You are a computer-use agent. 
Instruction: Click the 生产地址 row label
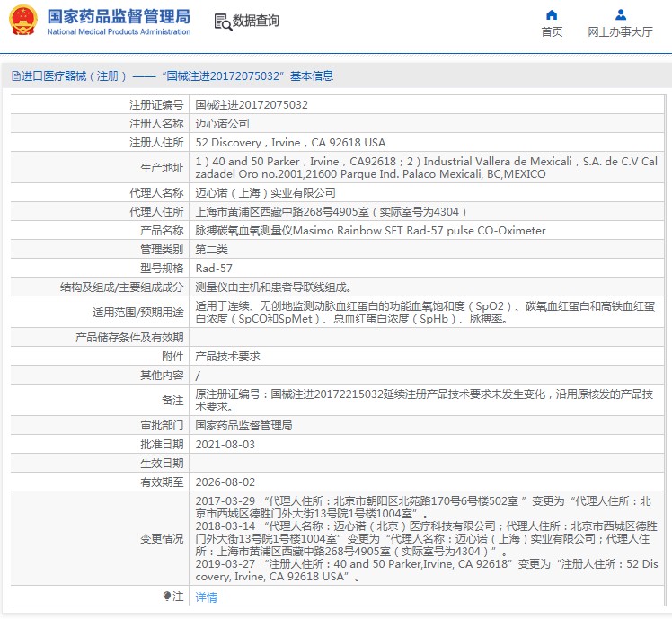tap(162, 168)
